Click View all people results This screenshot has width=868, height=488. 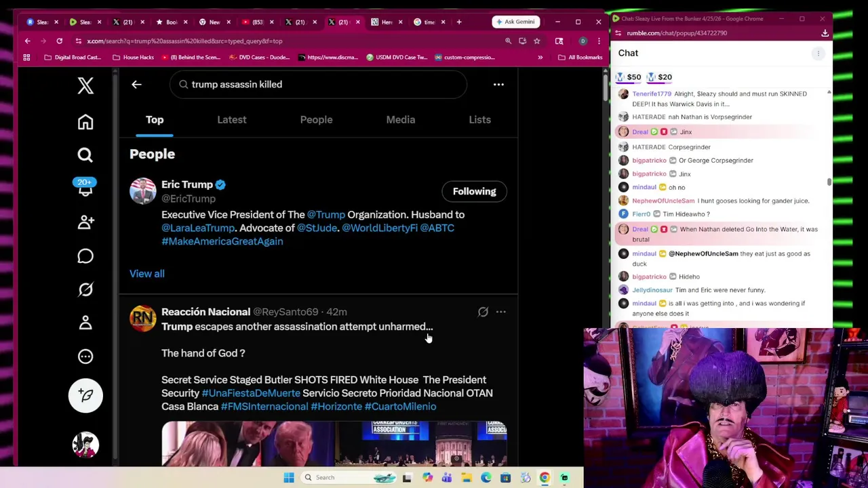[x=147, y=274]
